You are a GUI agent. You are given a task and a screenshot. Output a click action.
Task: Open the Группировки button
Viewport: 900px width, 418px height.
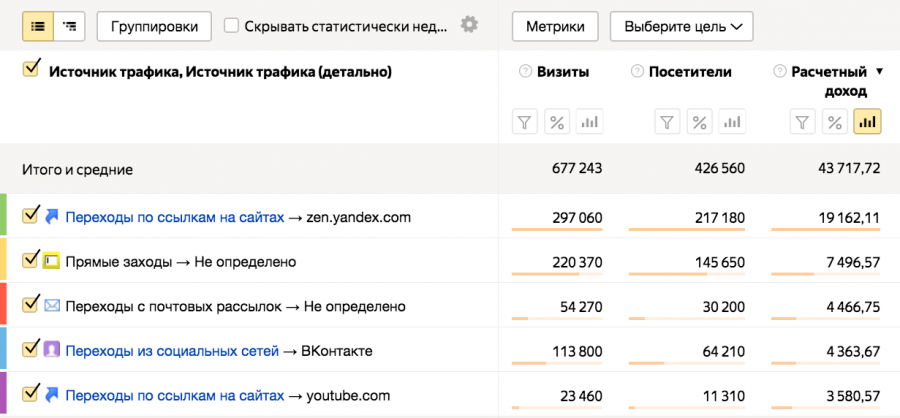click(x=154, y=26)
